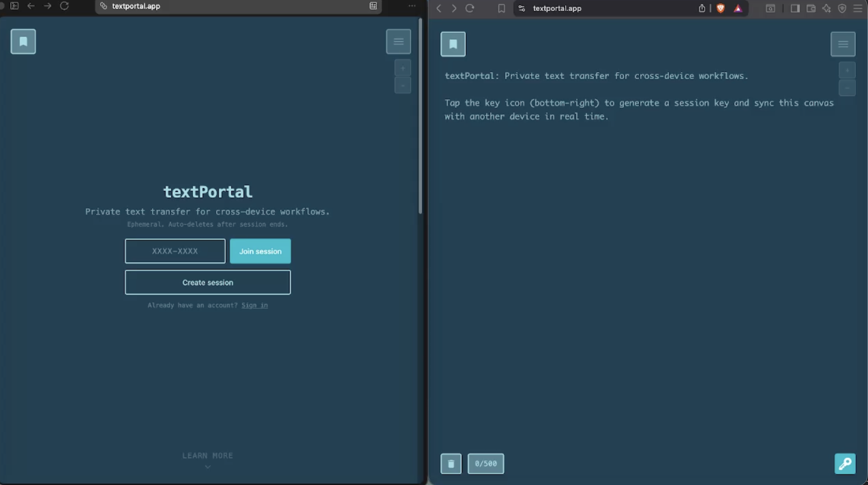Open the three-dots menu in left browser
Screen dimensions: 868x485
(x=412, y=6)
